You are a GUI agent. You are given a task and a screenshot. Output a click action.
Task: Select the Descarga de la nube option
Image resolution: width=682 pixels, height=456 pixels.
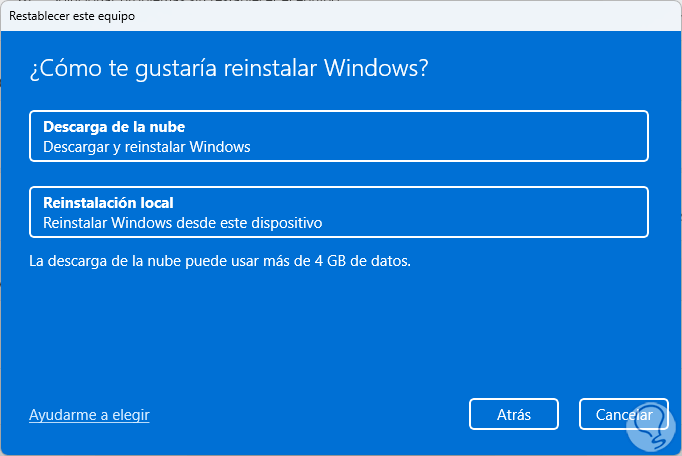coord(339,136)
